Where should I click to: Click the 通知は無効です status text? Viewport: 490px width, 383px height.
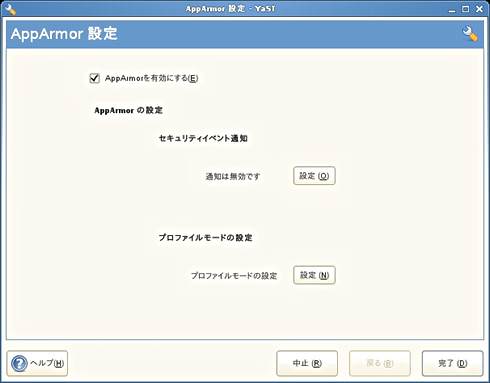click(233, 176)
